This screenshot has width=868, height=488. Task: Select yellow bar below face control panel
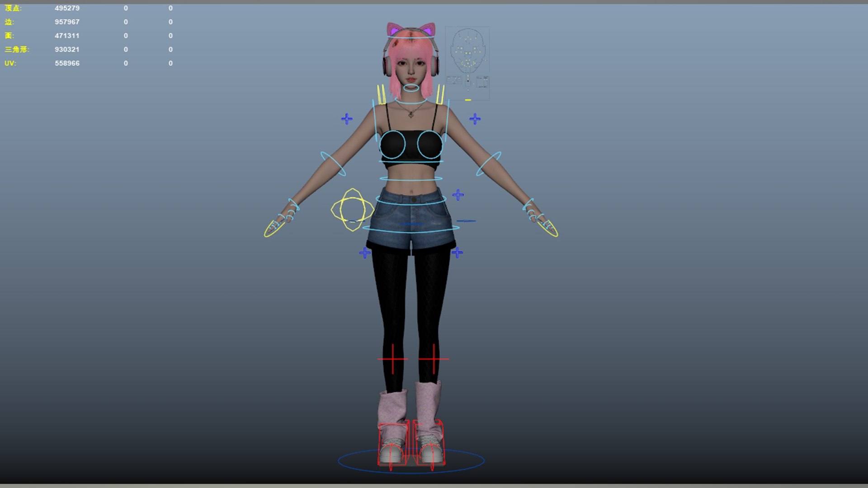click(468, 100)
